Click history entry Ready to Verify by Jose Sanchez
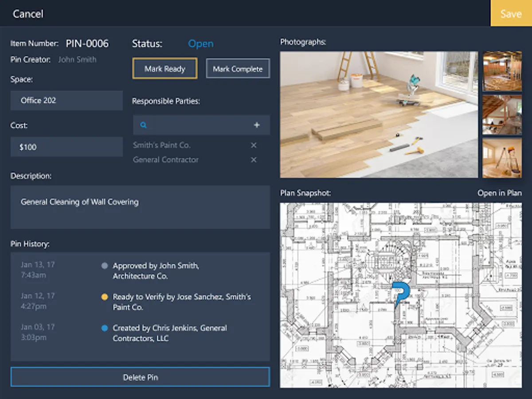532x399 pixels. [x=182, y=302]
